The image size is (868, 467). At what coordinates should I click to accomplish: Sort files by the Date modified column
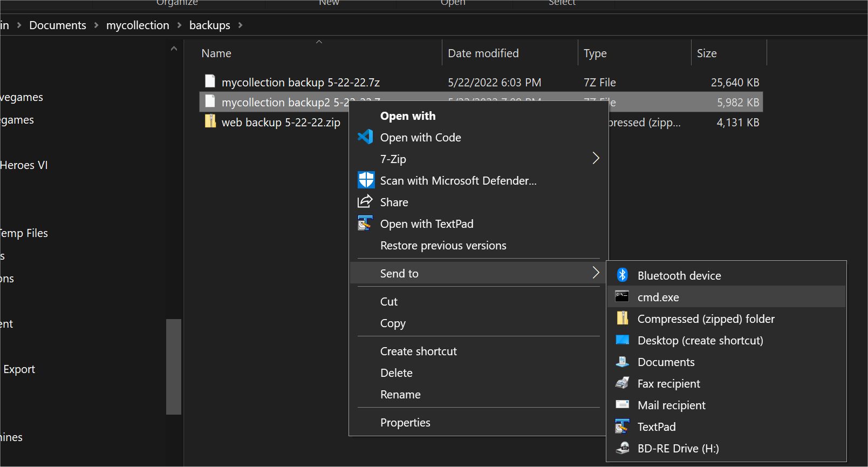(483, 53)
